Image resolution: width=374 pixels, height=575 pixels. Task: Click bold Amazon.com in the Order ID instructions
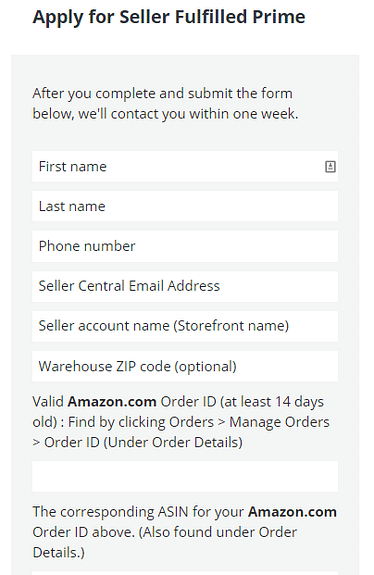pyautogui.click(x=112, y=402)
